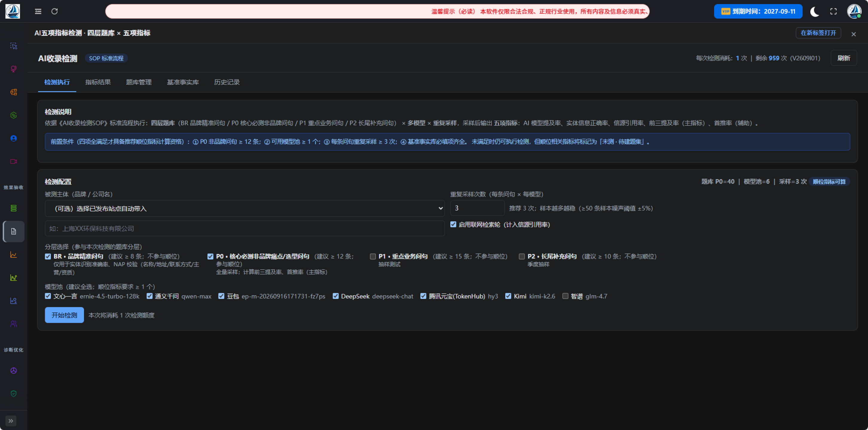Switch to the 题库管理 tab
Image resolution: width=868 pixels, height=430 pixels.
click(138, 82)
